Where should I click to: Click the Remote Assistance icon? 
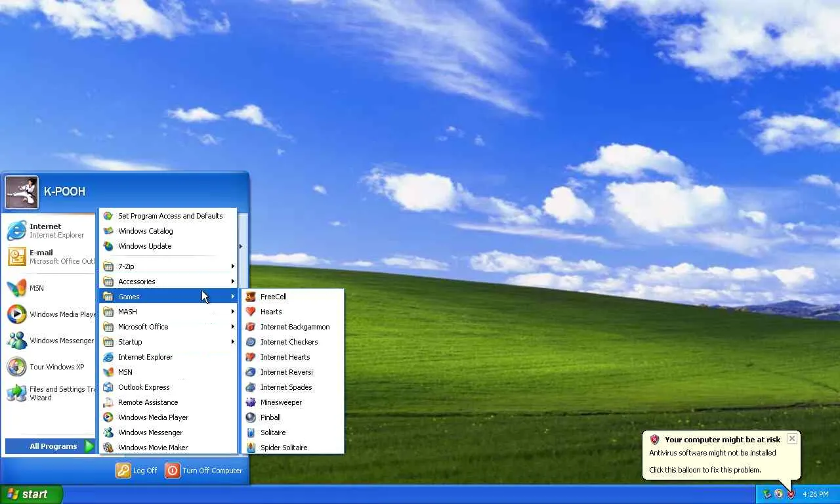[x=108, y=402]
